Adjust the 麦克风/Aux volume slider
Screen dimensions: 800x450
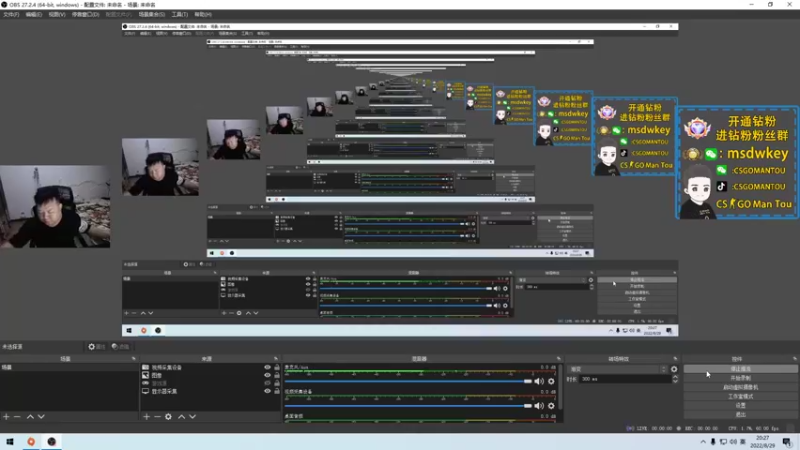(408, 381)
